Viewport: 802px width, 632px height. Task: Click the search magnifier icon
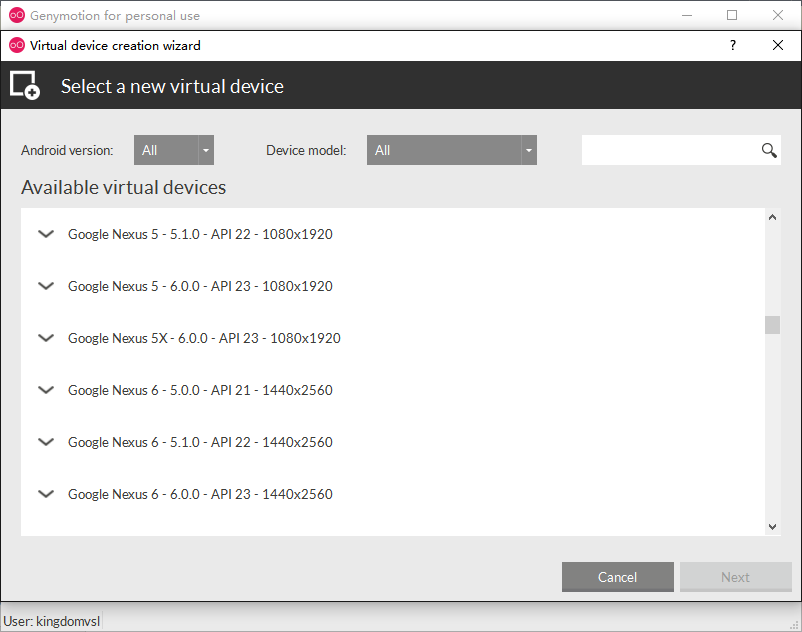(768, 150)
